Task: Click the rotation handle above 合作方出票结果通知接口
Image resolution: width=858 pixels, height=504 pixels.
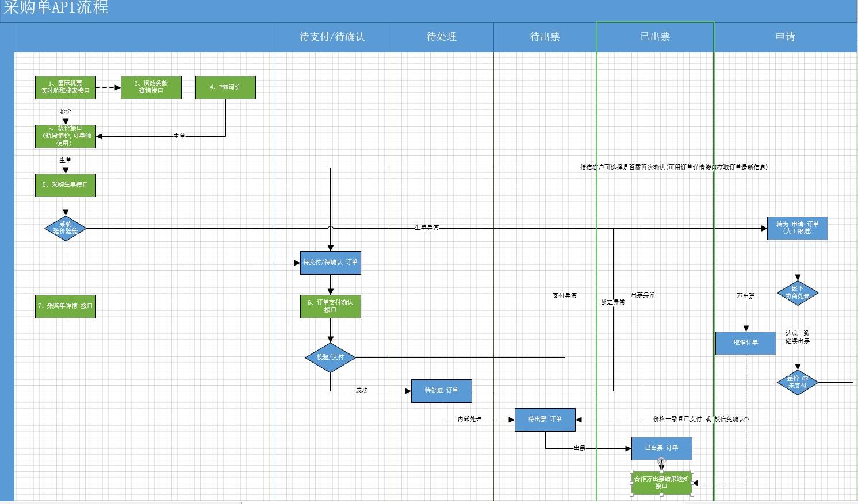Action: (x=661, y=461)
